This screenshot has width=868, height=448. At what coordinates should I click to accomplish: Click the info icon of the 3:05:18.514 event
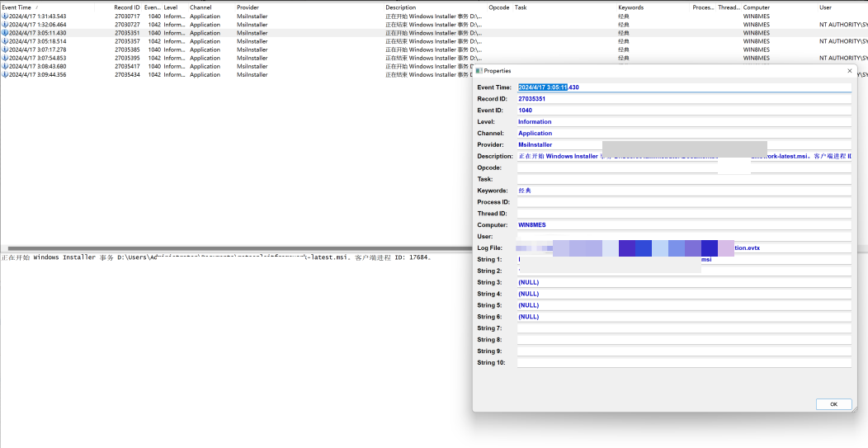(5, 41)
